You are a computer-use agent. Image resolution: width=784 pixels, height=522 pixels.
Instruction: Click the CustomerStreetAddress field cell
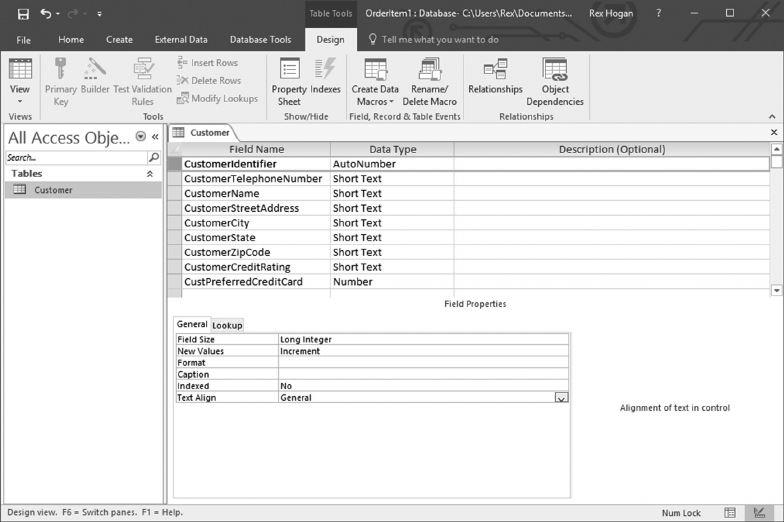[256, 208]
